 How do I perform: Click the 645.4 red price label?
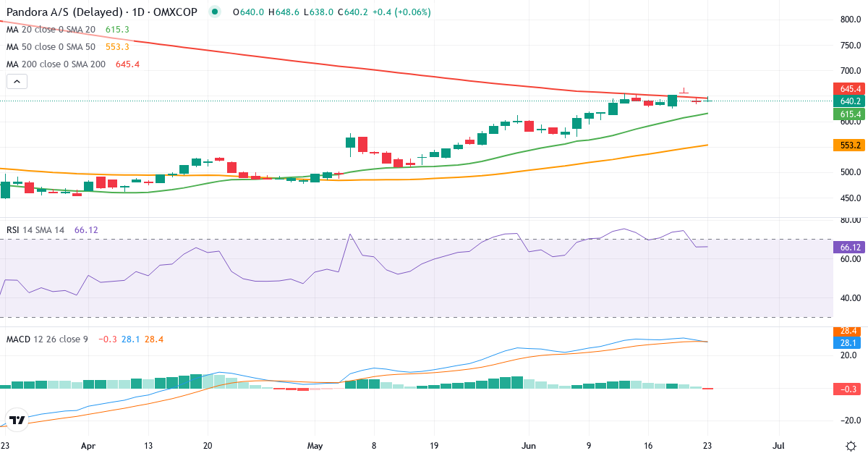pyautogui.click(x=849, y=89)
